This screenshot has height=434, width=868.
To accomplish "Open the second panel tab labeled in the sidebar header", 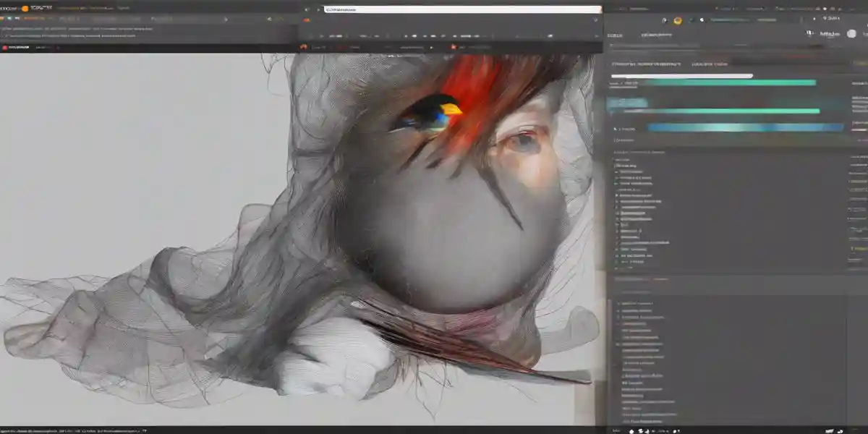I will pos(653,34).
